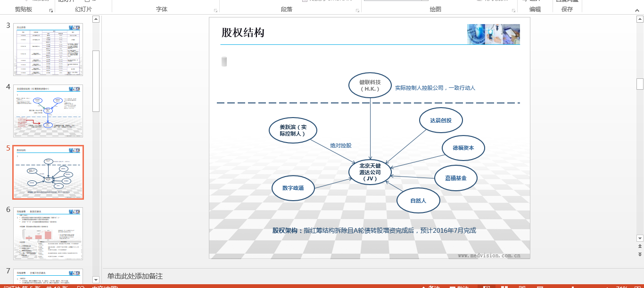The width and height of the screenshot is (644, 288).
Task: Click the slide editor scroll-up arrow
Action: (640, 19)
